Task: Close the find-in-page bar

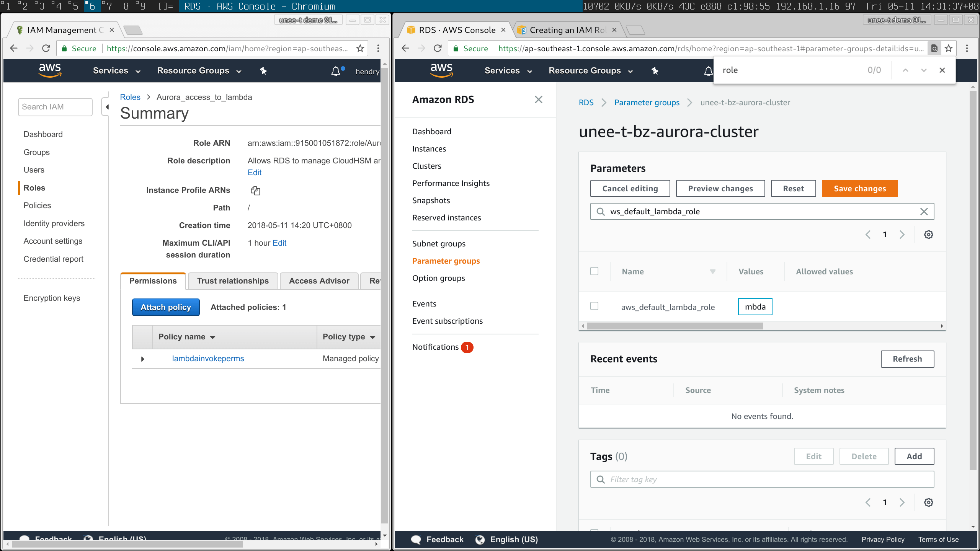Action: 942,70
